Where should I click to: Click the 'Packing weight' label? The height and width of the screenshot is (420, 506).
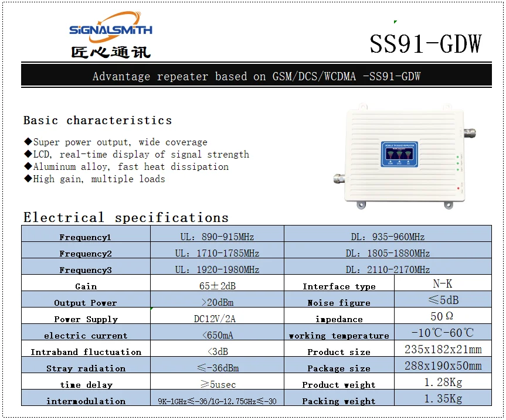339,401
